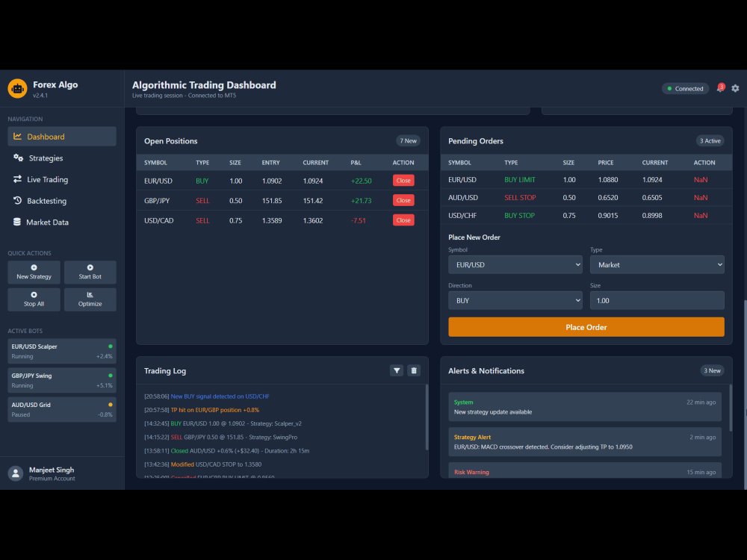Click log entry Modified USD/CAD STOP
The height and width of the screenshot is (560, 747).
click(x=202, y=464)
